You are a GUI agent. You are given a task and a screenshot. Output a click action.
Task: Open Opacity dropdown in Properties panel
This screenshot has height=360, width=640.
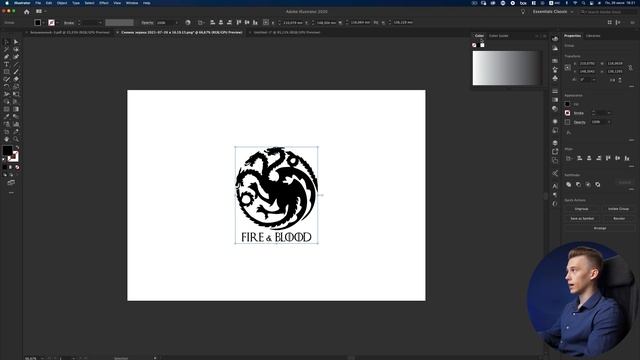[609, 122]
